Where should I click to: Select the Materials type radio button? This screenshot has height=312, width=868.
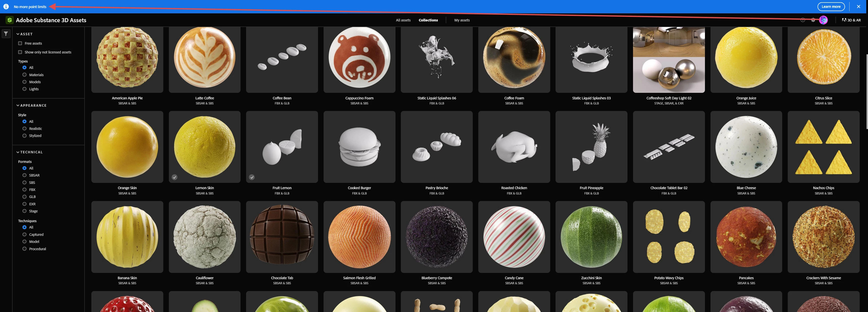tap(24, 75)
